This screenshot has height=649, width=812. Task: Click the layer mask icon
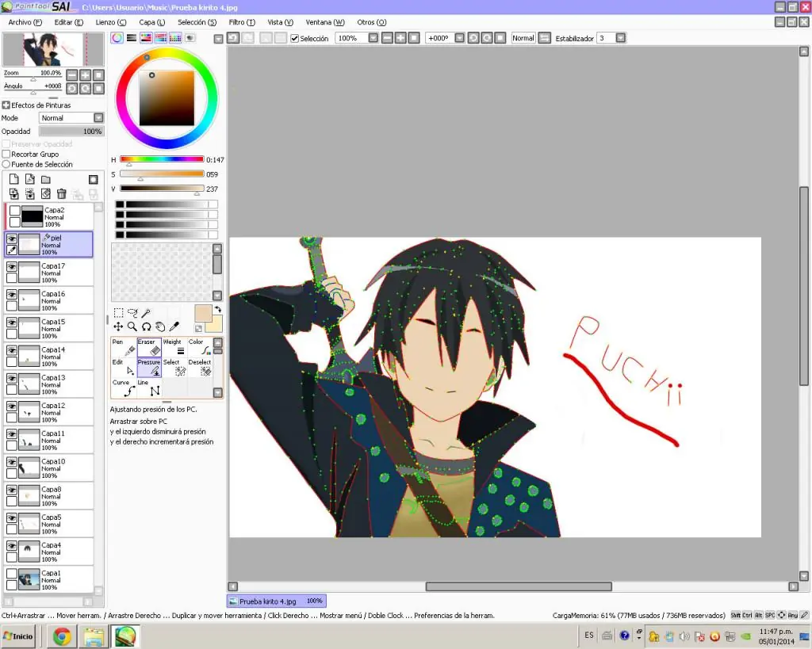coord(94,180)
